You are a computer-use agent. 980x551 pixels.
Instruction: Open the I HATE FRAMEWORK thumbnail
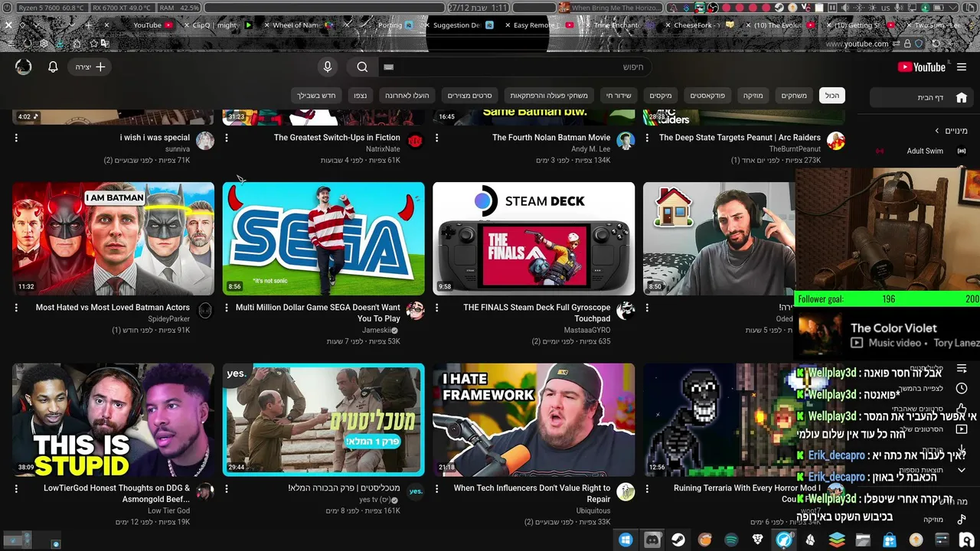point(534,420)
